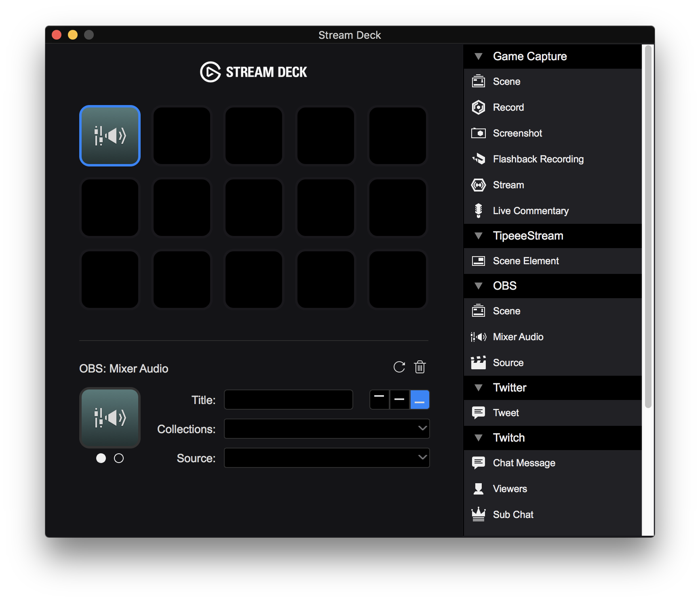700x602 pixels.
Task: Collapse the OBS category
Action: (479, 286)
